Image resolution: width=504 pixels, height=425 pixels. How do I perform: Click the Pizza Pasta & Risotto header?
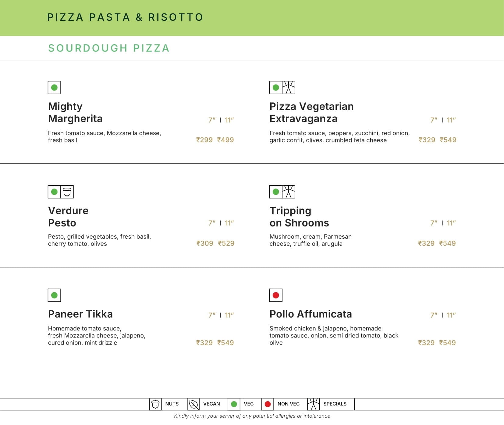pos(125,17)
